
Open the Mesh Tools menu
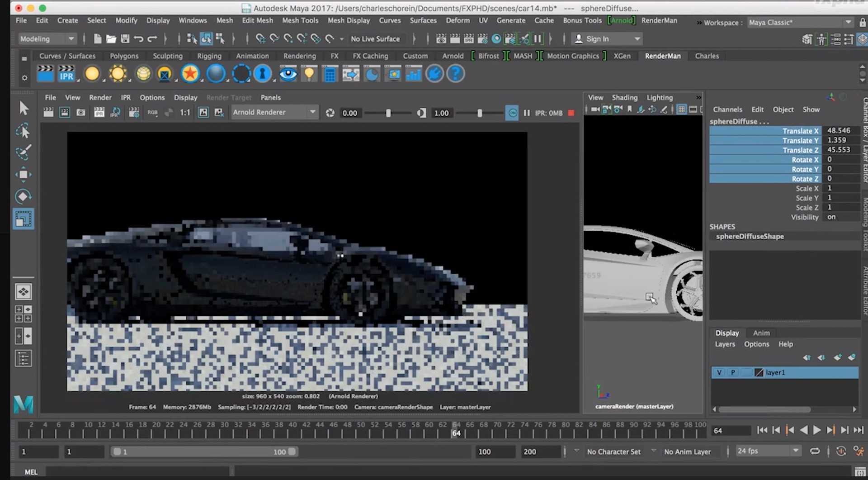300,20
